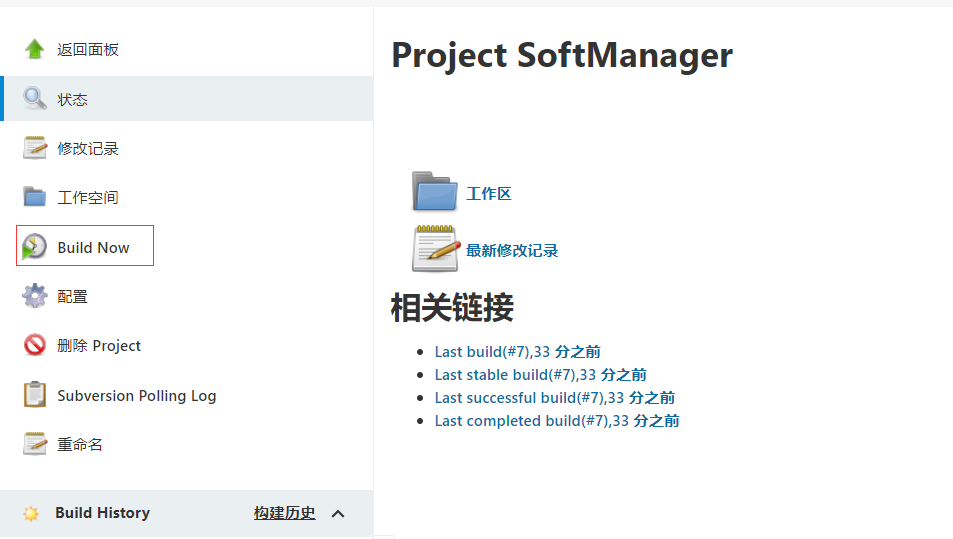The height and width of the screenshot is (539, 953).
Task: Open the Last stable build link
Action: pos(540,375)
